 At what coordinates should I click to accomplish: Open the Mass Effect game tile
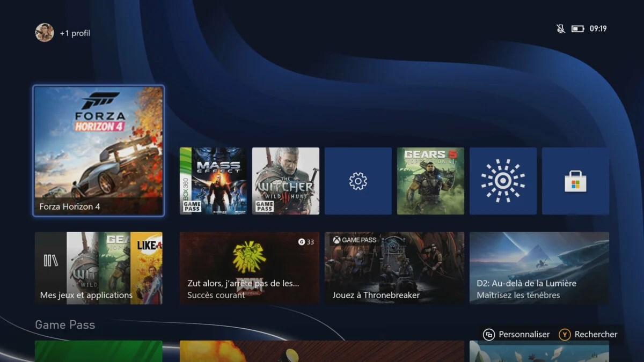pyautogui.click(x=213, y=181)
